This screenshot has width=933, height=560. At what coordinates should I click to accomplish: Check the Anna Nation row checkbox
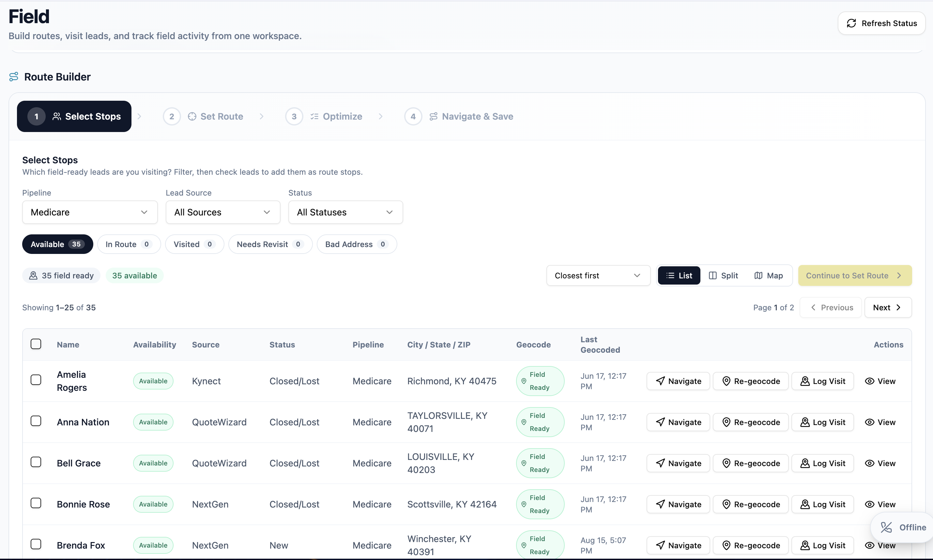point(36,421)
